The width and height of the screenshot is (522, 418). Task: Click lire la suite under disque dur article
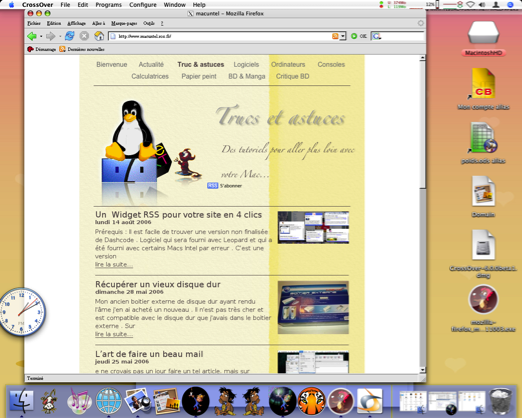coord(114,334)
